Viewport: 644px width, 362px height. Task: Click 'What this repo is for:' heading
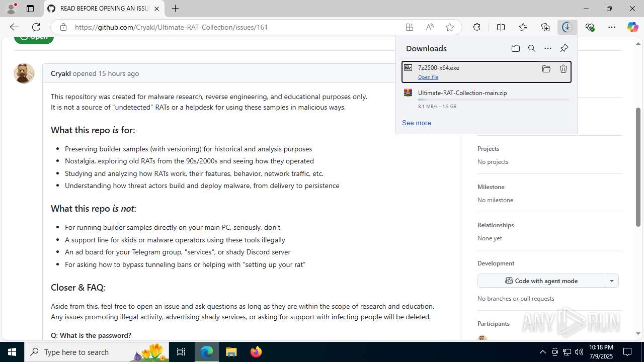93,130
